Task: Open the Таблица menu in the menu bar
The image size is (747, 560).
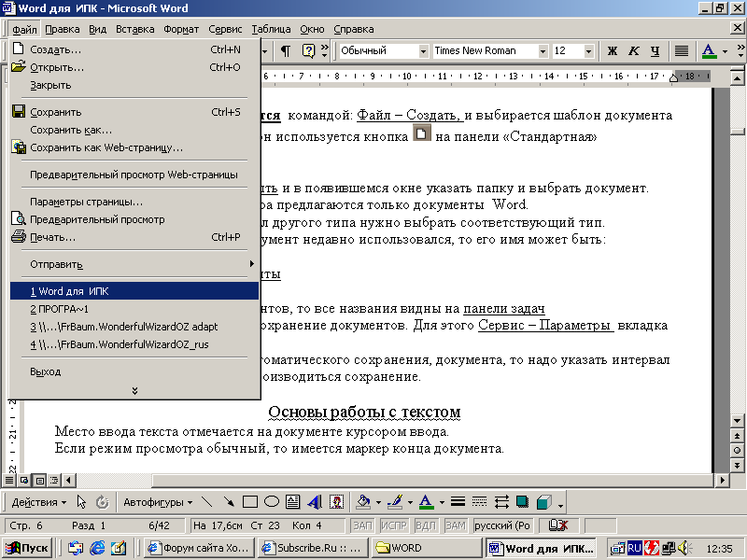Action: point(271,29)
